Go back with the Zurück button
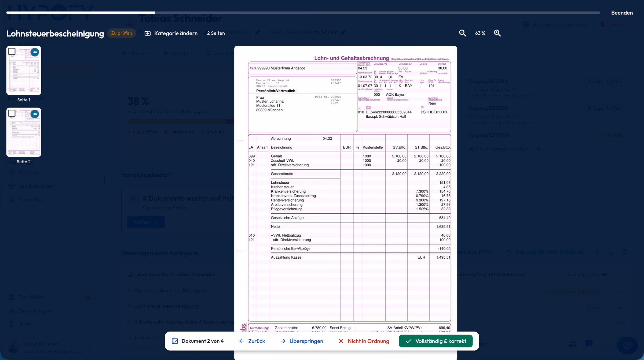The width and height of the screenshot is (644, 360). click(252, 341)
